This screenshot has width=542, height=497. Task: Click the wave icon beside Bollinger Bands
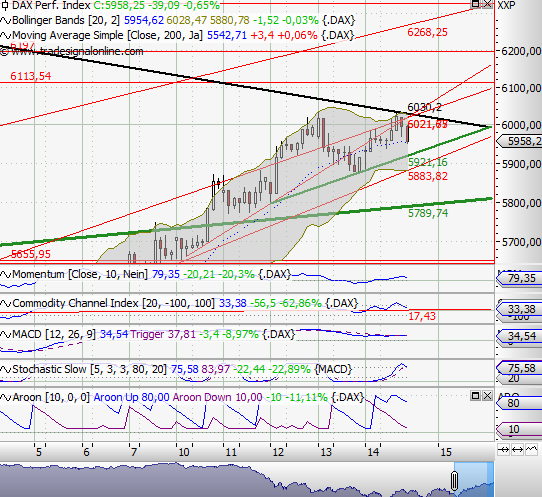(x=6, y=20)
